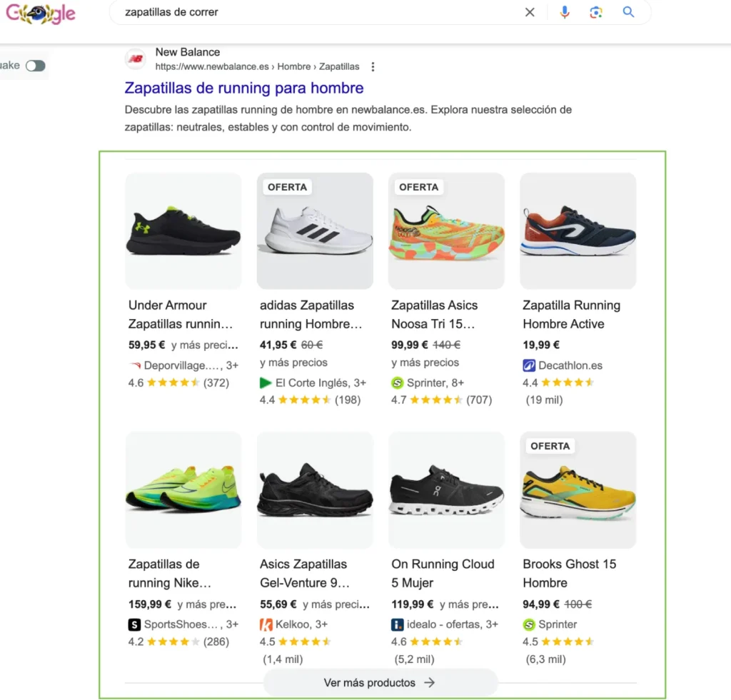Click the Zapatillas de running Nike title
Image resolution: width=731 pixels, height=700 pixels.
click(170, 573)
